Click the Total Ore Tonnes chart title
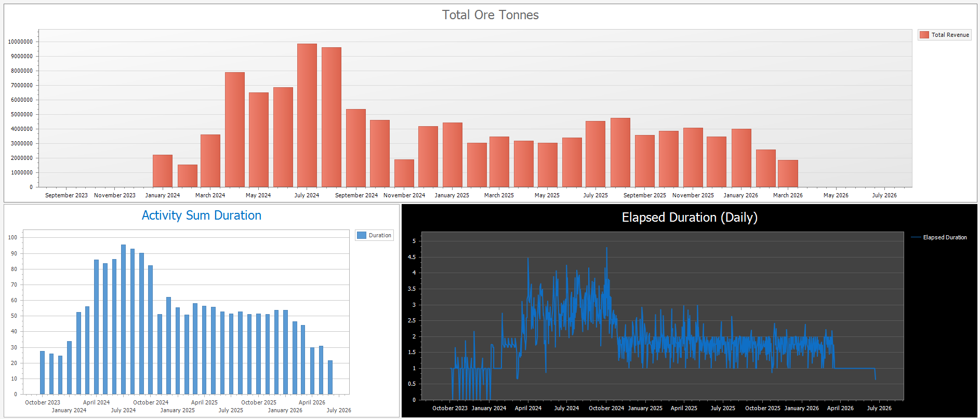 pos(490,15)
